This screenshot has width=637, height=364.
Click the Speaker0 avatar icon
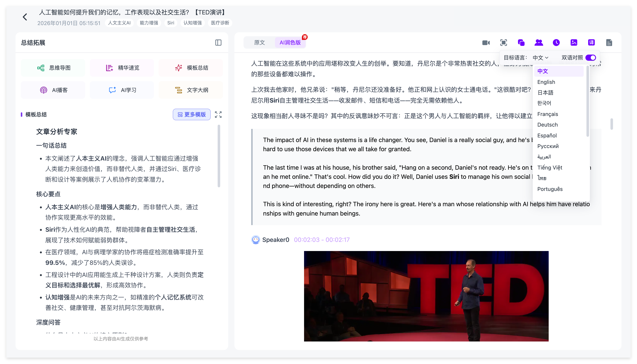[x=255, y=240]
